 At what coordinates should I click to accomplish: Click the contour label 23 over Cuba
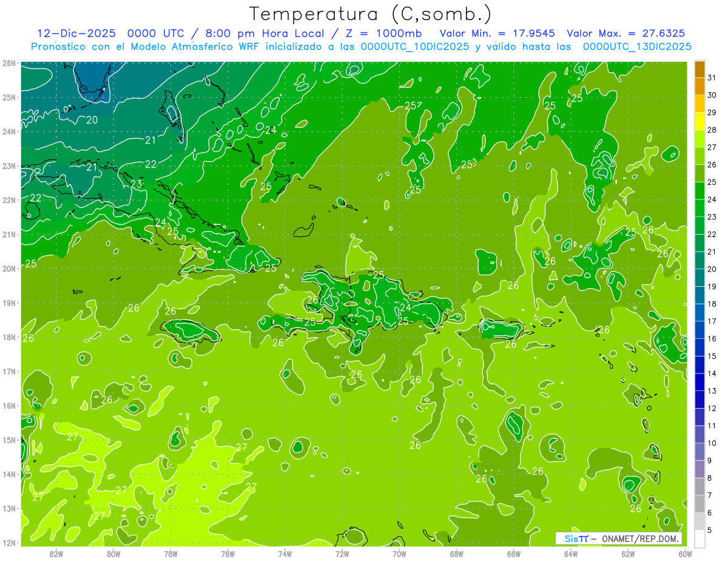[136, 184]
